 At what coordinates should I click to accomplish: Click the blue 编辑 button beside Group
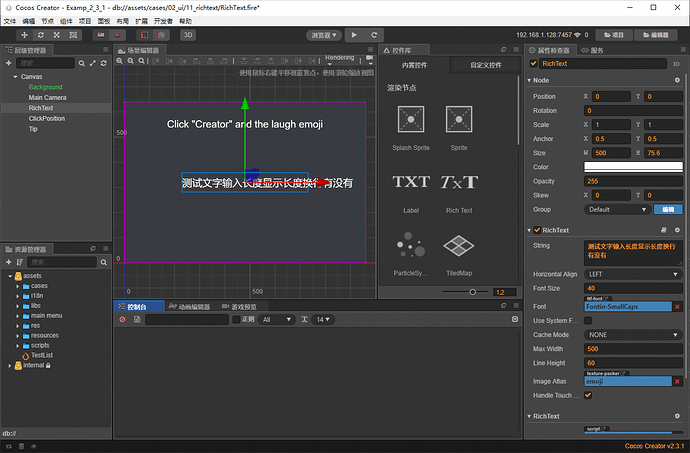click(x=667, y=210)
